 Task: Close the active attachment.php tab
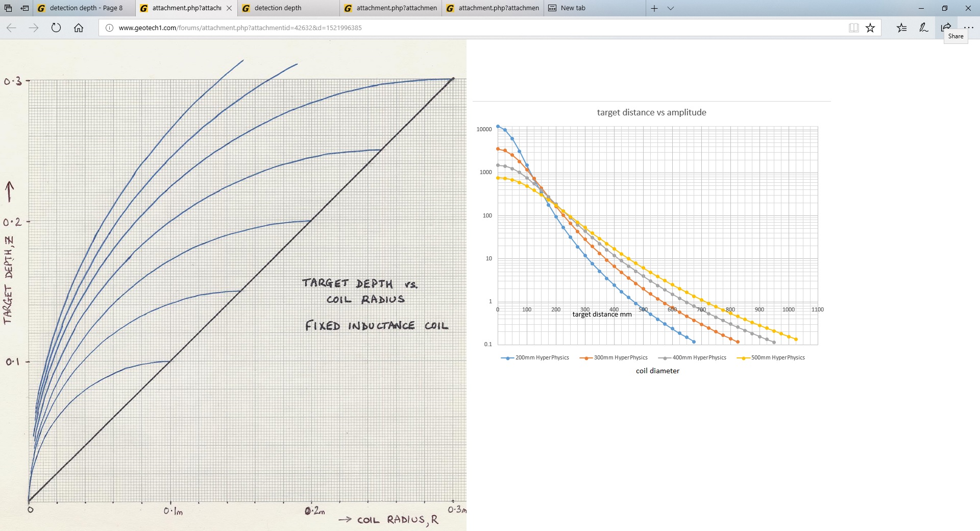click(229, 8)
